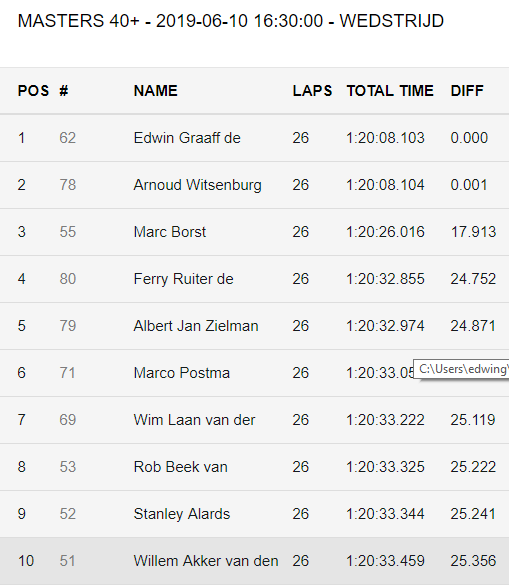509x585 pixels.
Task: Click total time 1:20:08.103
Action: (385, 138)
